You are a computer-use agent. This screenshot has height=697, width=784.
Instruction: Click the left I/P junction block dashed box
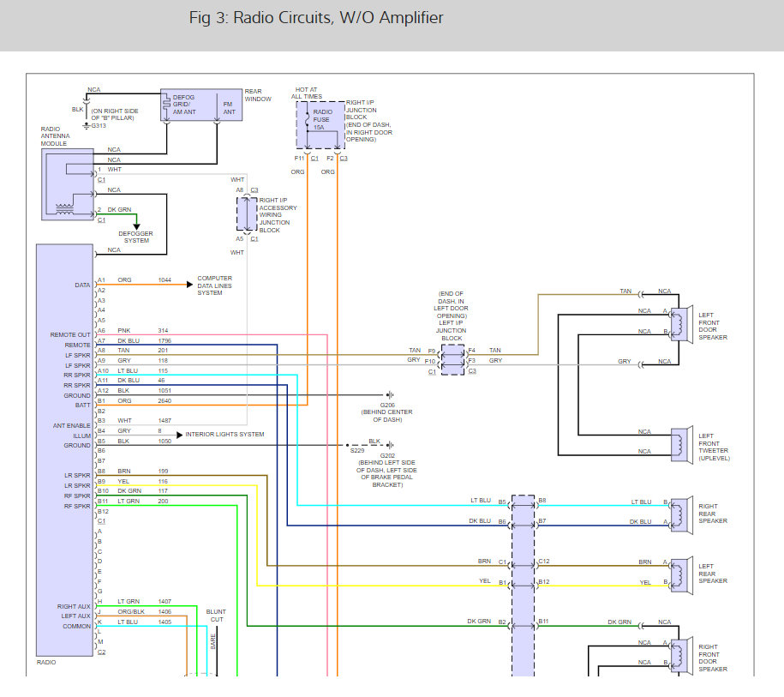(x=453, y=360)
